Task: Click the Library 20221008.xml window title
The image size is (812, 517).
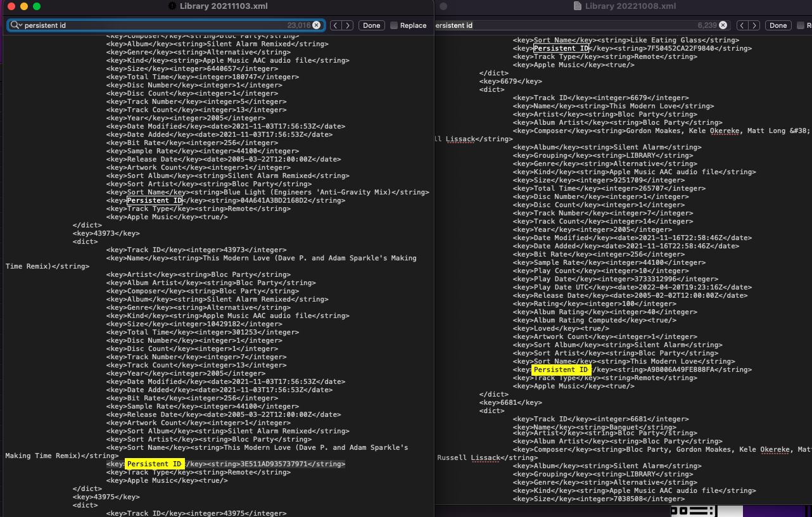Action: pyautogui.click(x=631, y=6)
